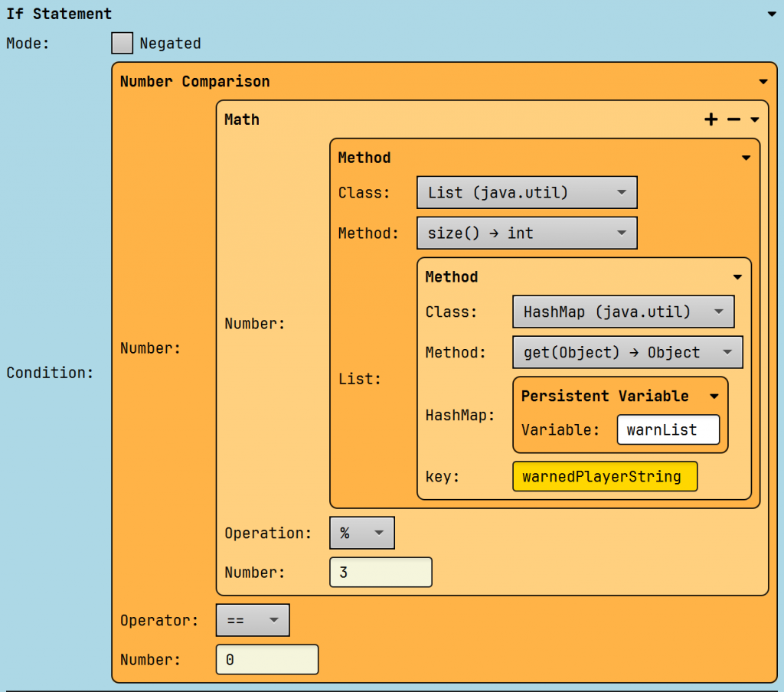The height and width of the screenshot is (692, 784).
Task: Click the minus icon in Math block
Action: [x=733, y=119]
